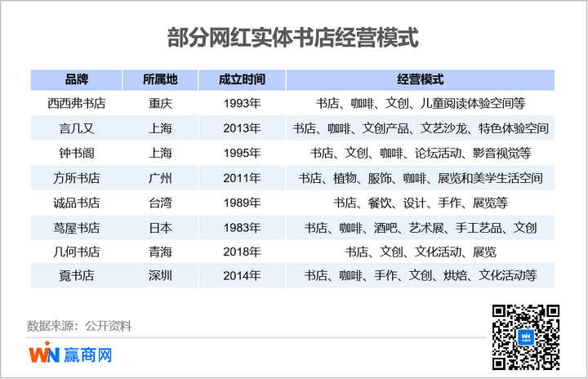
Task: Click the 重庆 location cell
Action: click(x=160, y=103)
